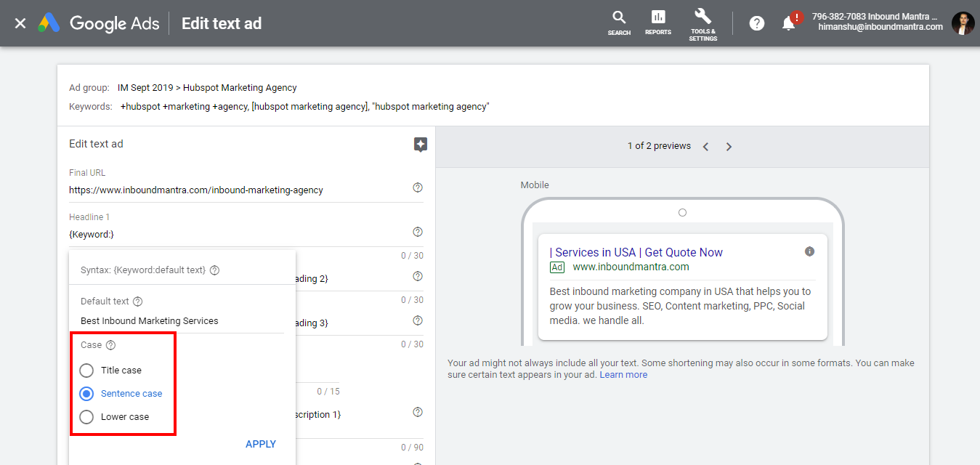This screenshot has width=980, height=465.
Task: Show help for keyword syntax
Action: point(214,270)
